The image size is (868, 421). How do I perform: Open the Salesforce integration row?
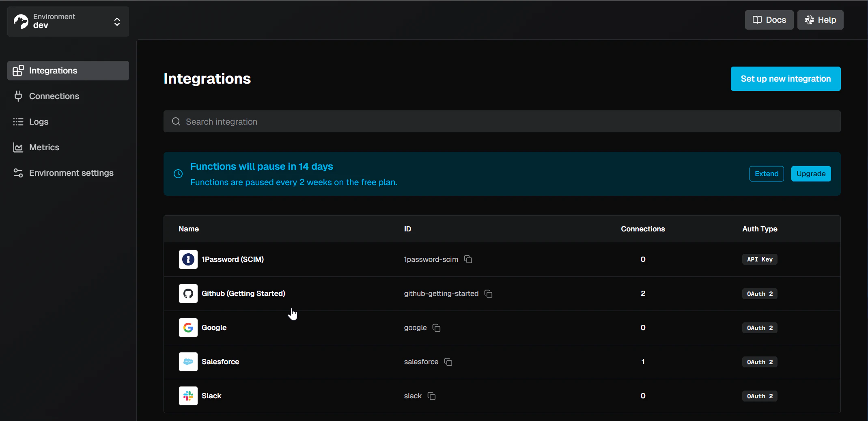pyautogui.click(x=502, y=362)
